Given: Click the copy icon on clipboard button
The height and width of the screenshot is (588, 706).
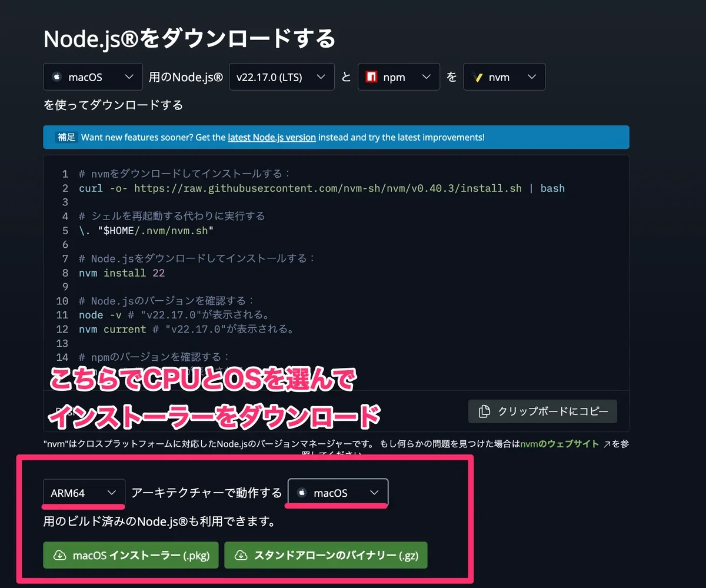Looking at the screenshot, I should (484, 411).
